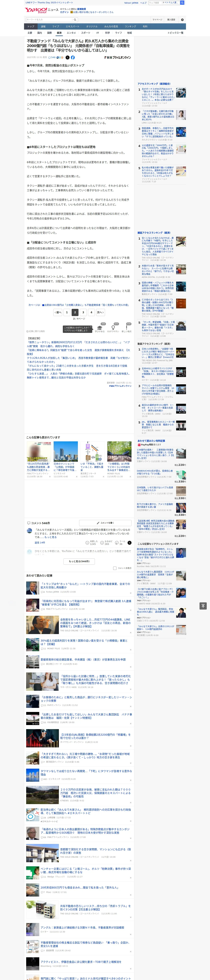Select 国際 category in sub navigation
Viewport: 210px width, 980px height.
pos(49,33)
